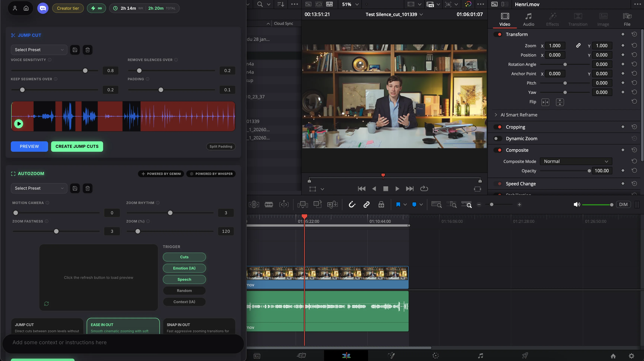The image size is (644, 361).
Task: Toggle loop playback
Action: tap(424, 189)
